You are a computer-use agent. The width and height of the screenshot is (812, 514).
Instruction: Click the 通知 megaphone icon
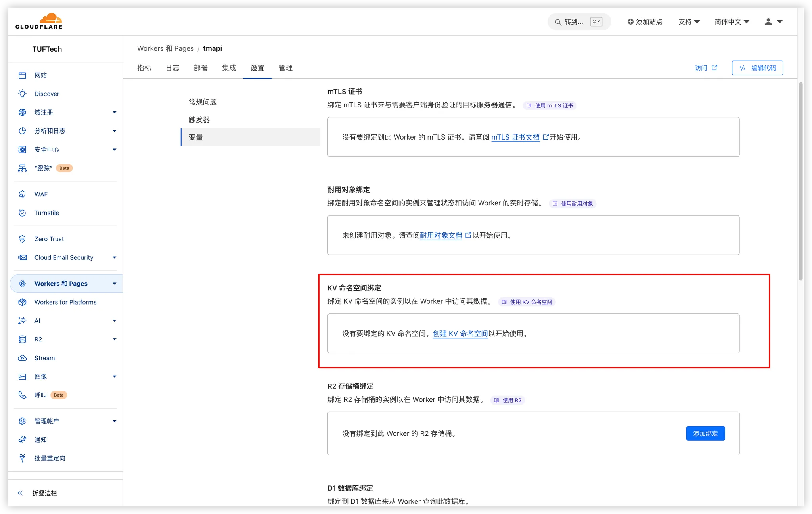(x=22, y=440)
